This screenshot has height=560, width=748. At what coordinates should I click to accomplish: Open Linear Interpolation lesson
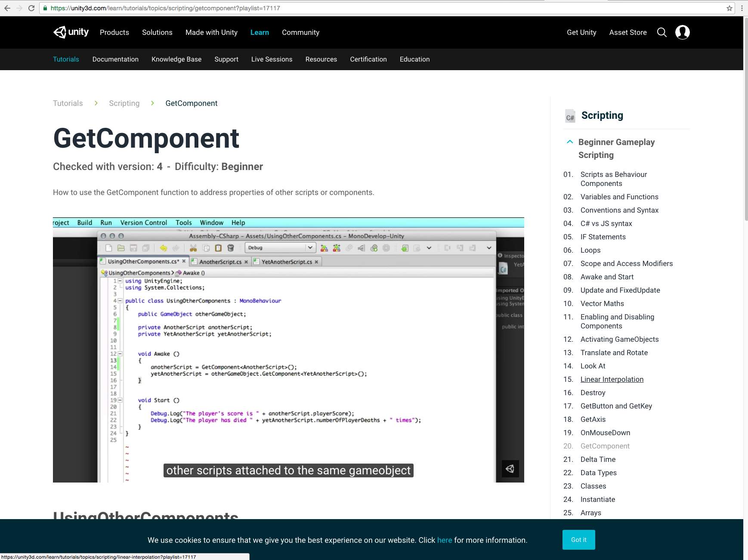612,379
